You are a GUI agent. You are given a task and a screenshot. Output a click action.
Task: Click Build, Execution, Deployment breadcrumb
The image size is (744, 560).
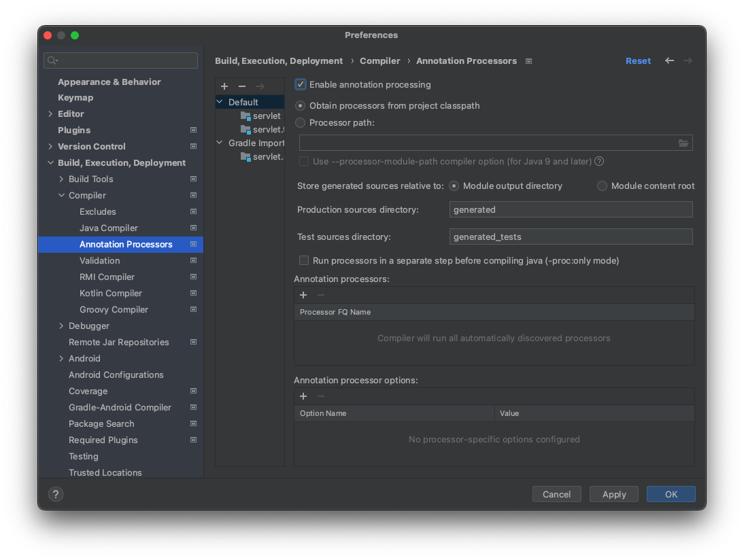[279, 60]
